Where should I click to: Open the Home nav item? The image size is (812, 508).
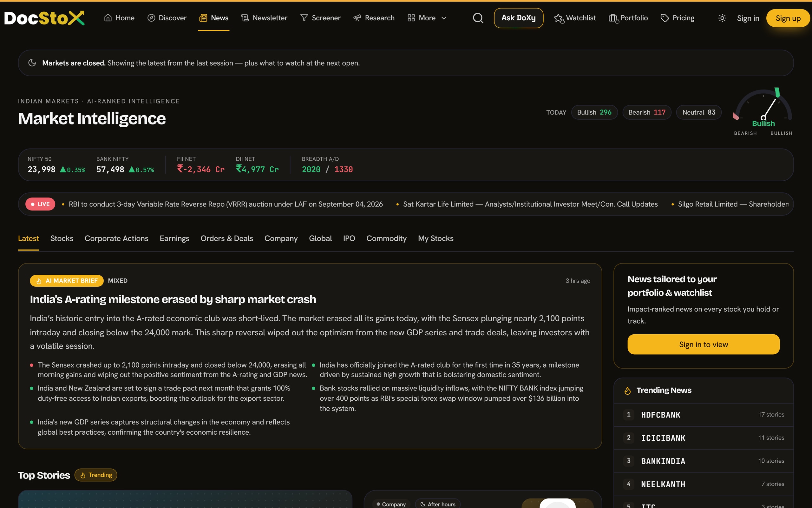(120, 18)
